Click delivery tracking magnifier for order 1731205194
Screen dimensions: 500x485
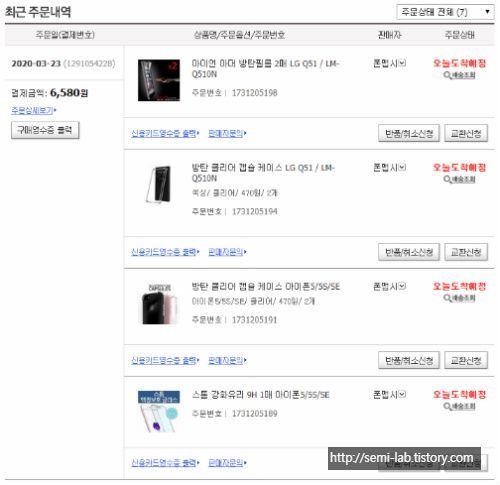click(x=459, y=179)
